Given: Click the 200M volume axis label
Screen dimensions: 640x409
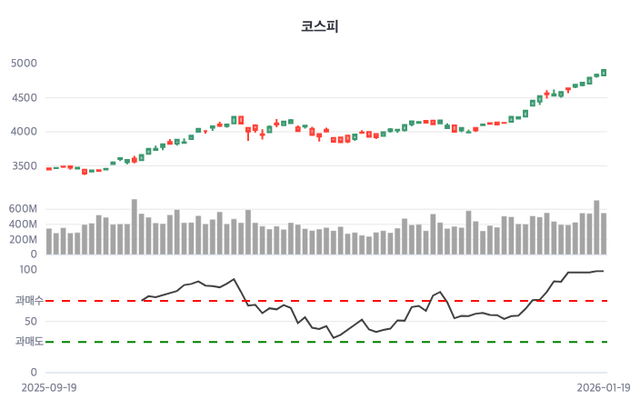Looking at the screenshot, I should [x=23, y=240].
